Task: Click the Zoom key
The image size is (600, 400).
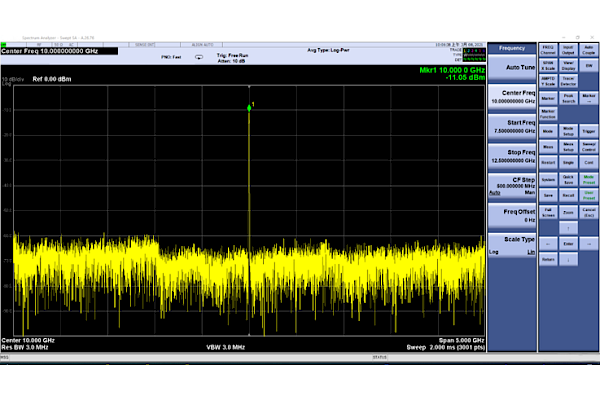Action: point(568,212)
